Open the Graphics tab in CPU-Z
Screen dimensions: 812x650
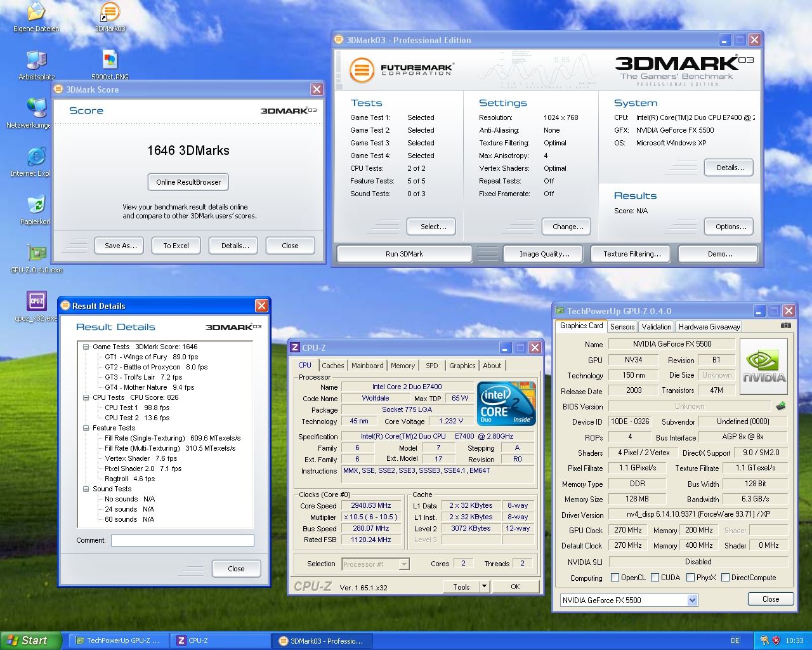[x=462, y=366]
